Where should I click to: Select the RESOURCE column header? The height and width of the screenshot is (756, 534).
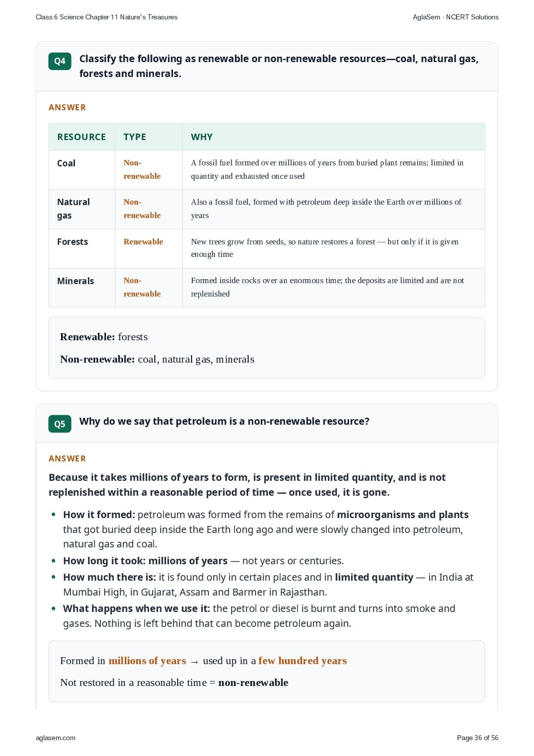81,137
